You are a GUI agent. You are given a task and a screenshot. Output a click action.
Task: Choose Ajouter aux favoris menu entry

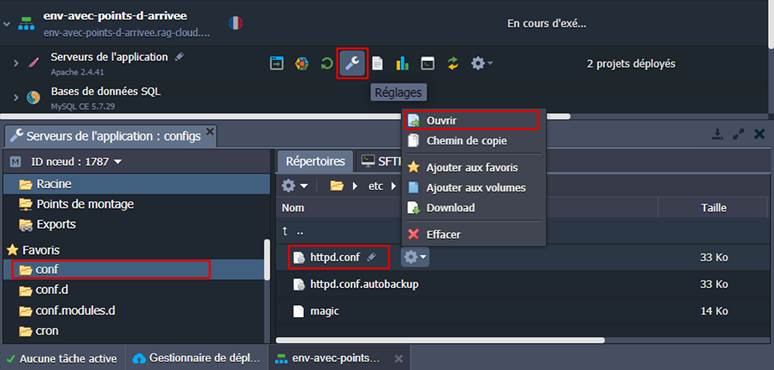474,168
